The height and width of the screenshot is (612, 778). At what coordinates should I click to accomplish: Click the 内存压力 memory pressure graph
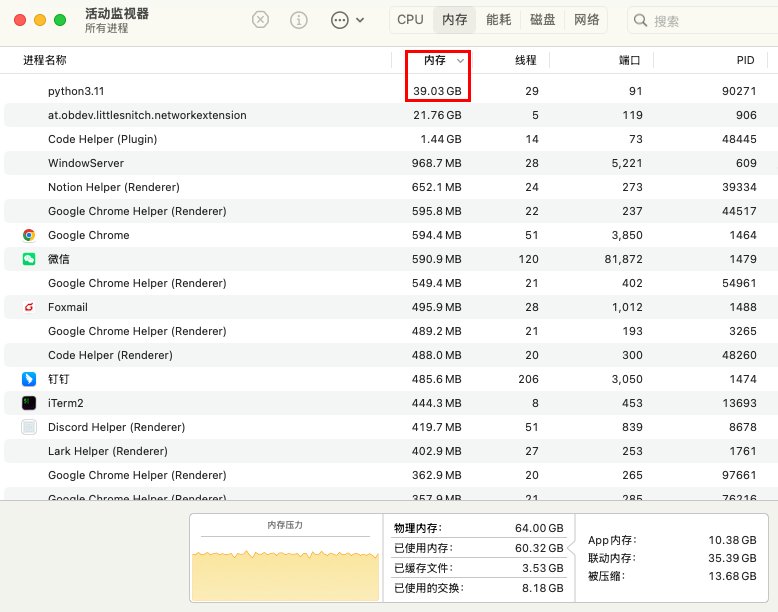click(285, 570)
